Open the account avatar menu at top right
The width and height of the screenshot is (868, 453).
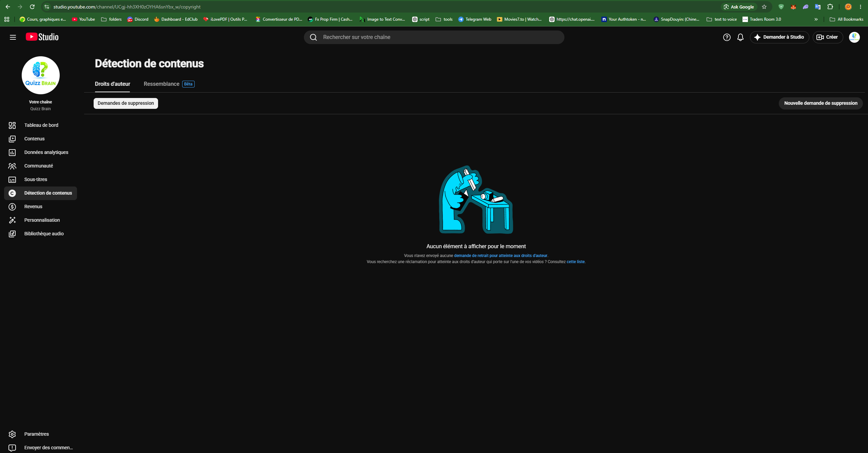tap(854, 37)
